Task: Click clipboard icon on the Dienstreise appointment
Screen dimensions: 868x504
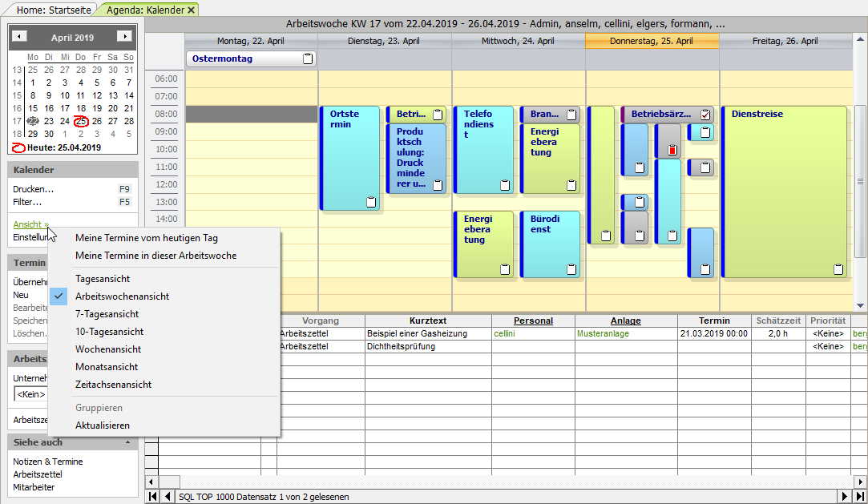Action: pos(838,269)
